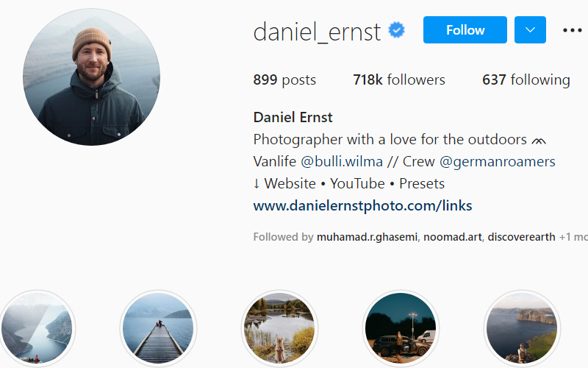
Task: Open www.danielernstphoto.com/links website
Action: (x=362, y=206)
